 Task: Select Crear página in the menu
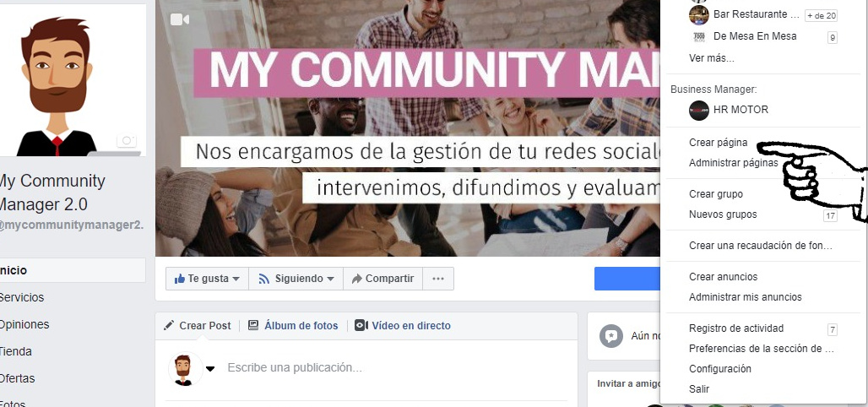[x=718, y=143]
